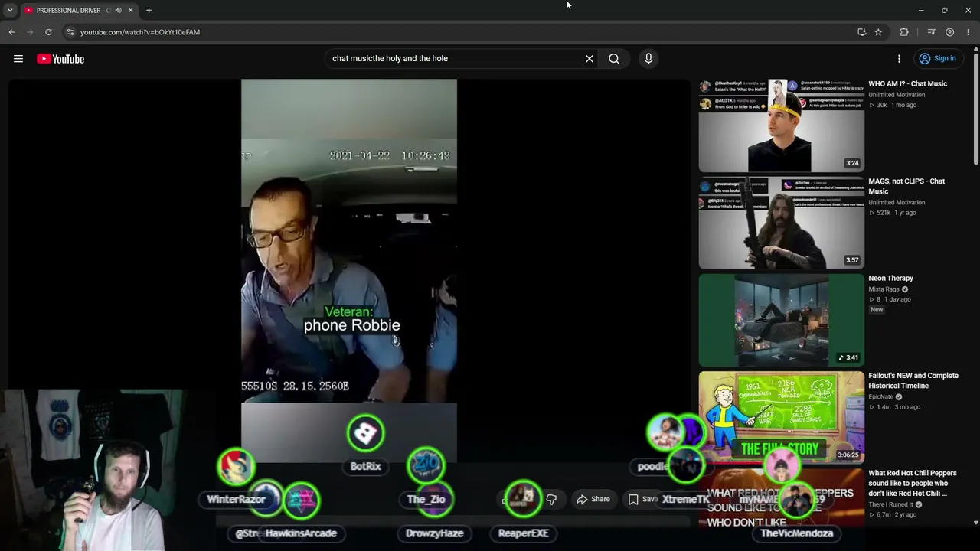Screen dimensions: 980x551
Task: Share this video
Action: pos(593,499)
